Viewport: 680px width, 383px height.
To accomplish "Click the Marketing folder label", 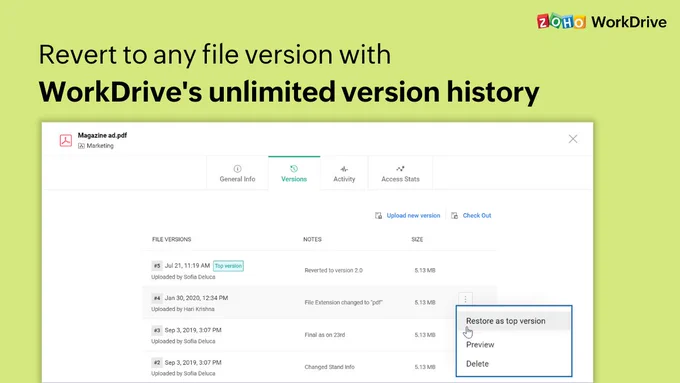I will pyautogui.click(x=100, y=146).
